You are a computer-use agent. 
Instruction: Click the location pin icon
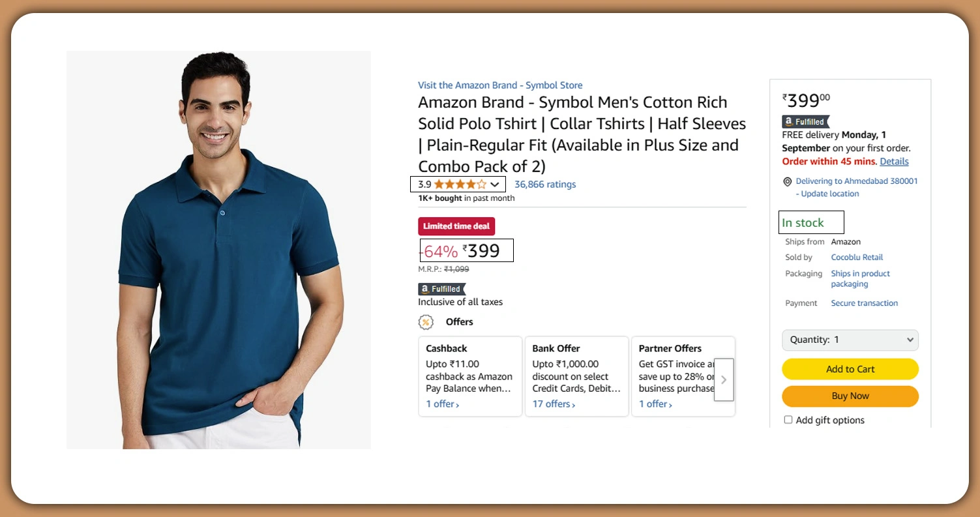(788, 182)
